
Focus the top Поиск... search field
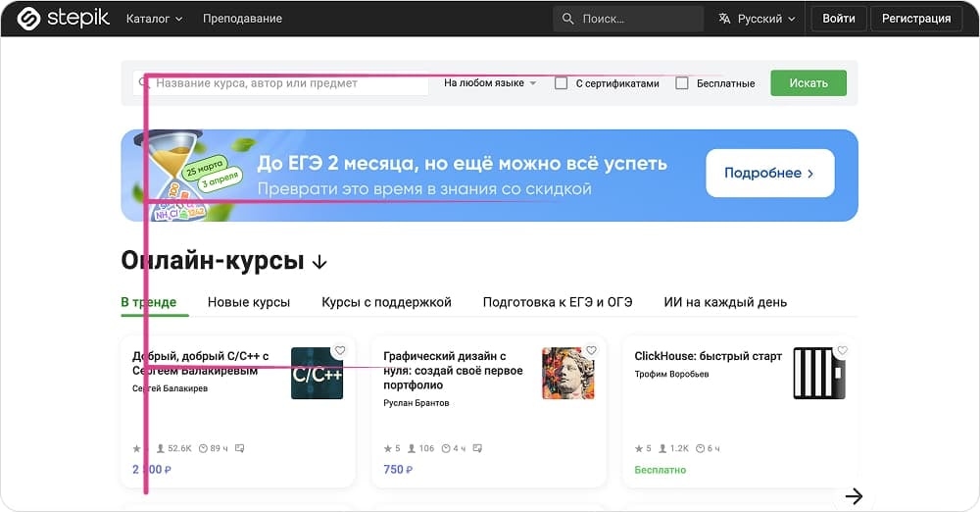(x=628, y=19)
